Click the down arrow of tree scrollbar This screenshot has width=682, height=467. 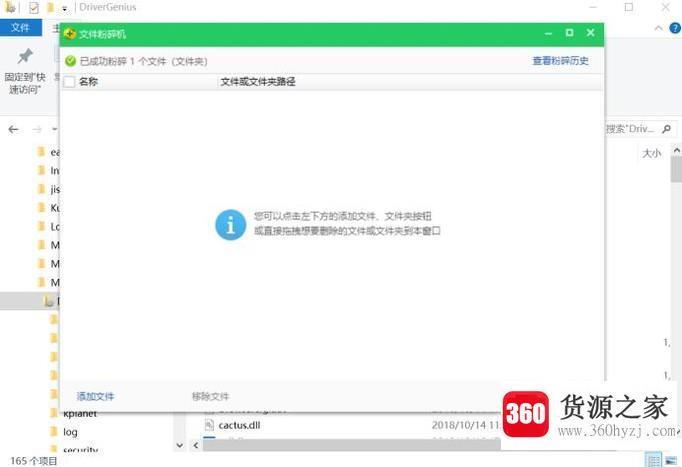click(x=180, y=445)
